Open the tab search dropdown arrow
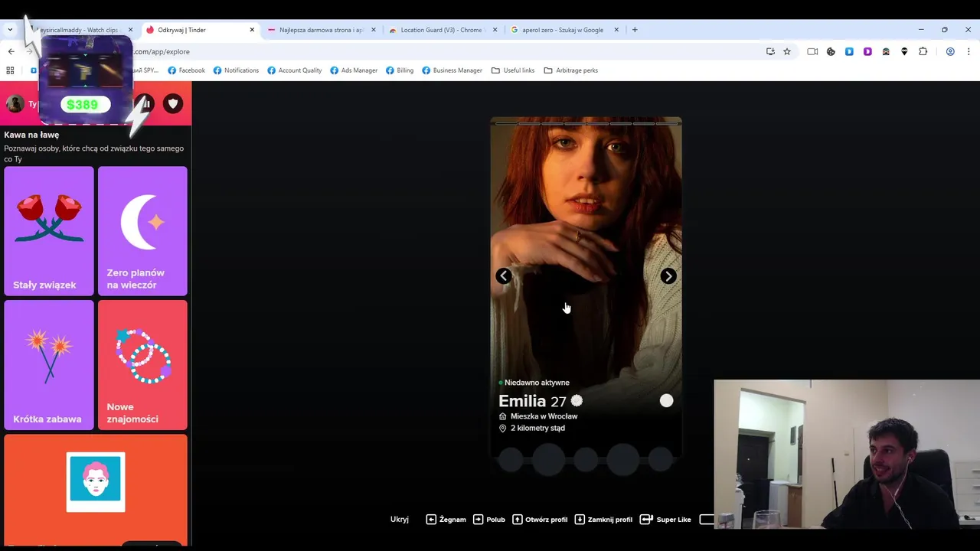The image size is (980, 551). (x=10, y=30)
